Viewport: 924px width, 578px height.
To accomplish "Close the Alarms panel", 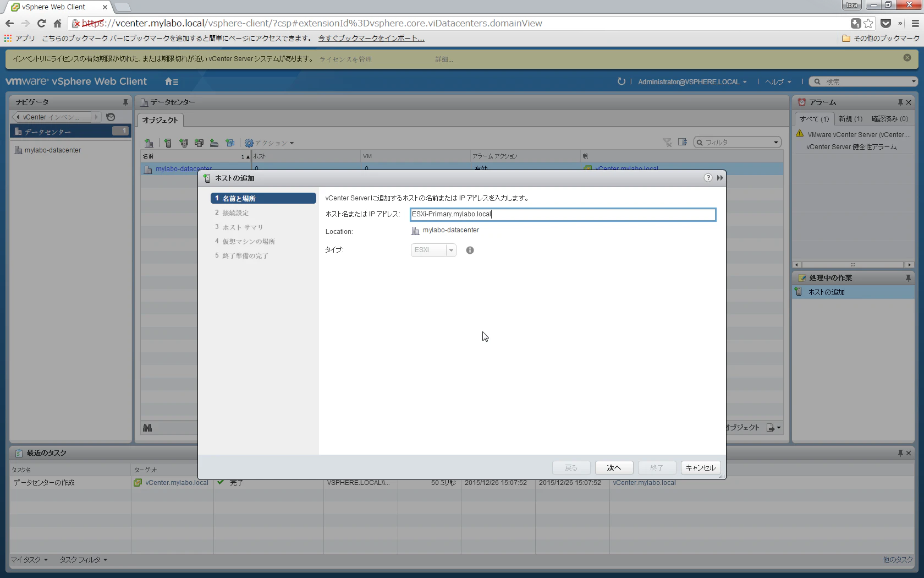I will click(909, 102).
